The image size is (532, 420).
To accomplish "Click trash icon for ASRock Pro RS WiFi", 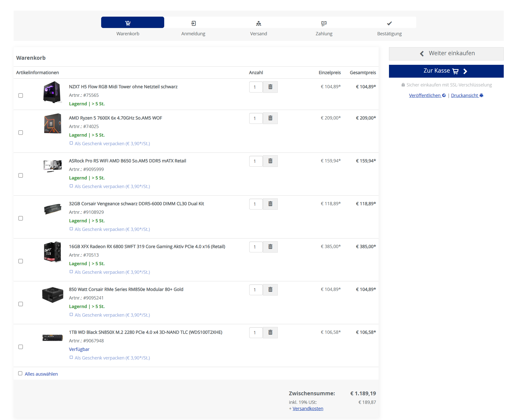I will (270, 161).
